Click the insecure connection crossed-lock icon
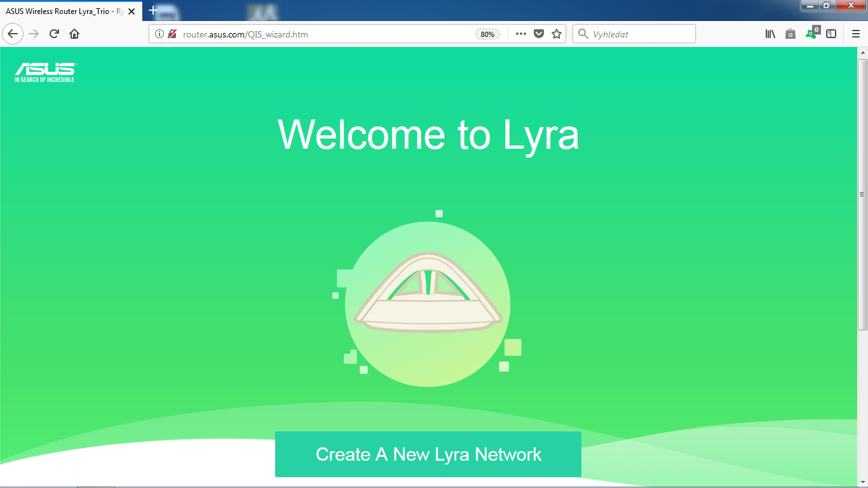Screen dimensions: 868x488 172,34
